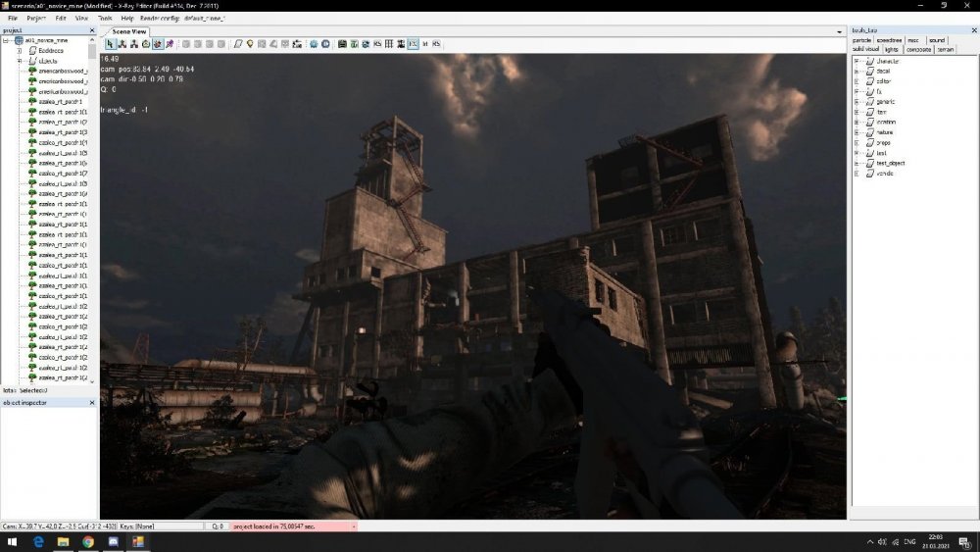Image resolution: width=980 pixels, height=552 pixels.
Task: Expand the character folder
Action: tap(857, 61)
